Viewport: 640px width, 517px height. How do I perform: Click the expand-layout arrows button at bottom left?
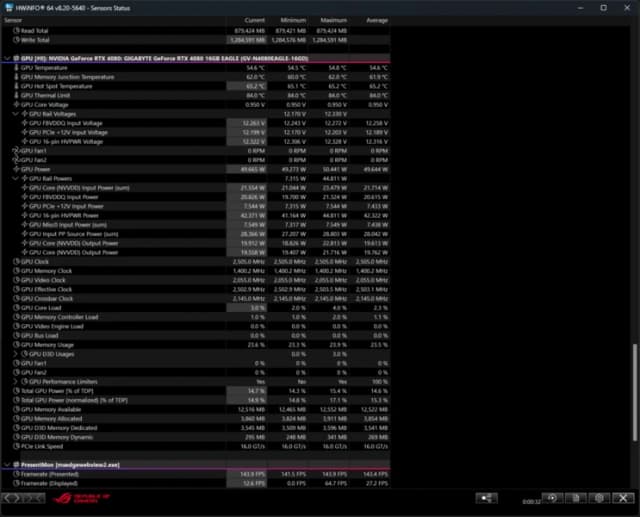click(12, 498)
